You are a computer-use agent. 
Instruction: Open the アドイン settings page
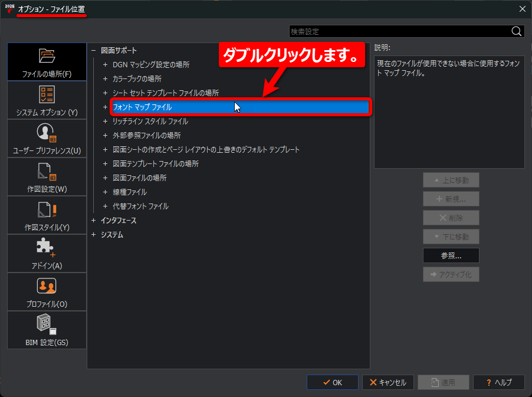tap(46, 253)
